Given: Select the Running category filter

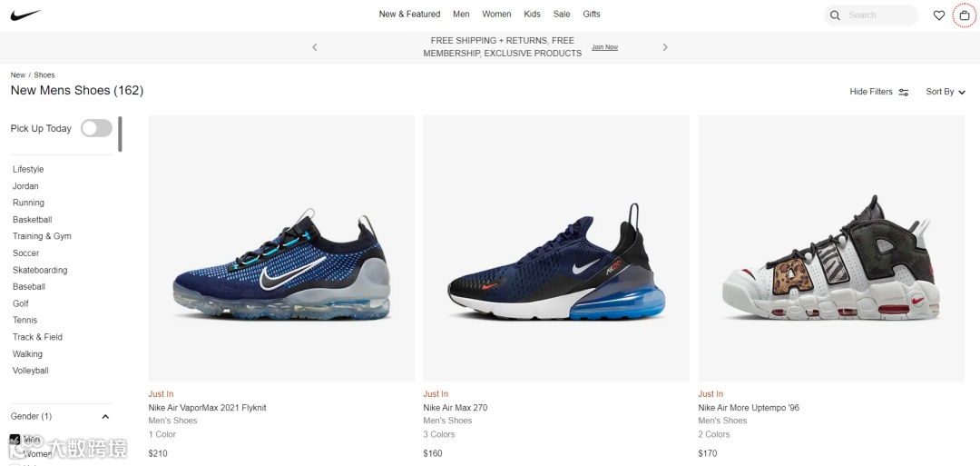Looking at the screenshot, I should 28,203.
